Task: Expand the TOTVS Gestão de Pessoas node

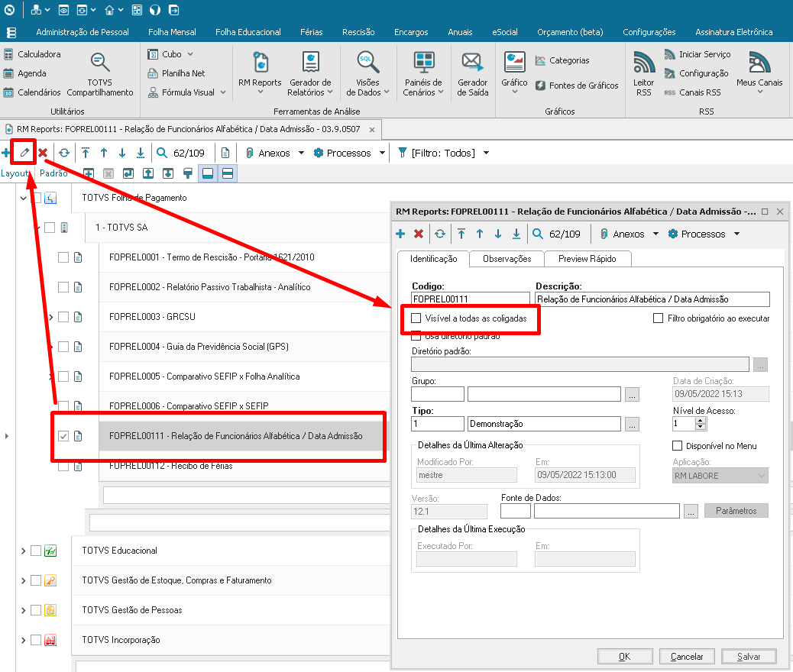Action: [x=23, y=610]
